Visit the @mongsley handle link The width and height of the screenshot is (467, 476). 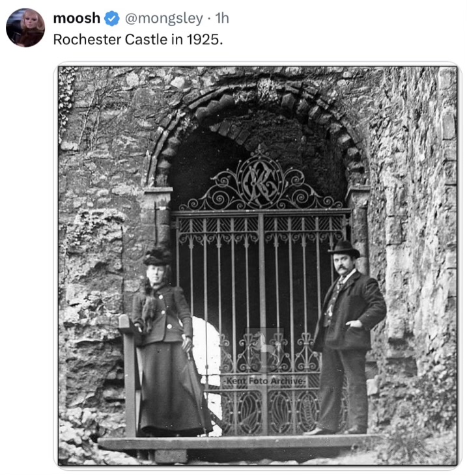(x=164, y=18)
